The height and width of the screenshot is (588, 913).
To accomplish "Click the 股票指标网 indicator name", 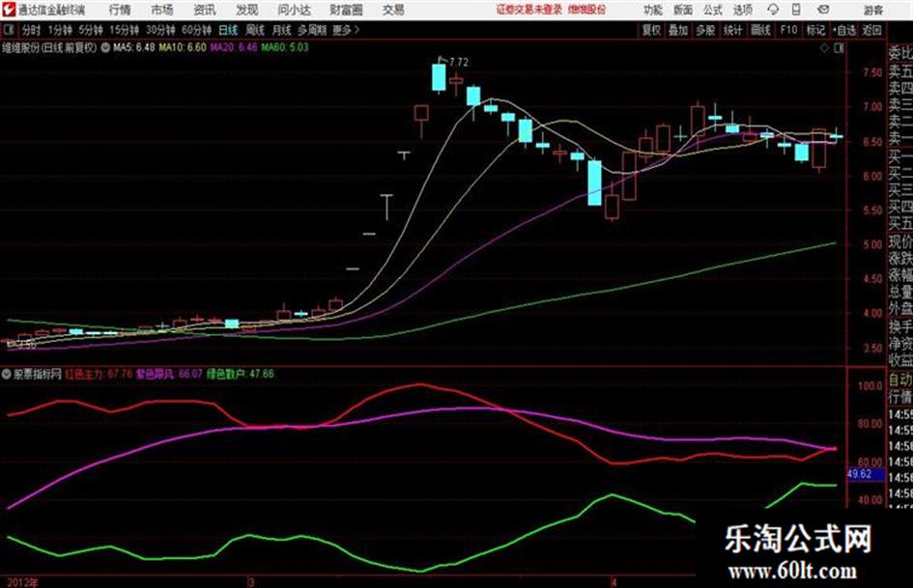I will point(38,374).
